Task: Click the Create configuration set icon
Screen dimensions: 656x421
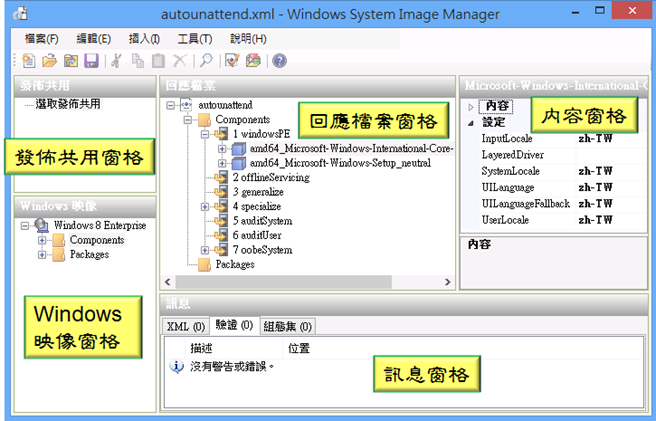Action: pyautogui.click(x=253, y=61)
